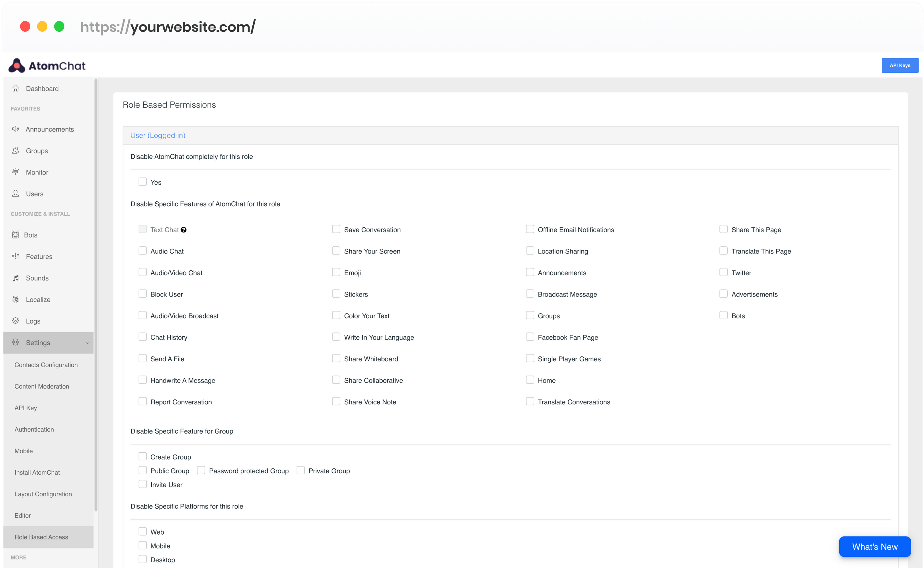
Task: Expand the User (Logged-in) permissions section
Action: (158, 135)
